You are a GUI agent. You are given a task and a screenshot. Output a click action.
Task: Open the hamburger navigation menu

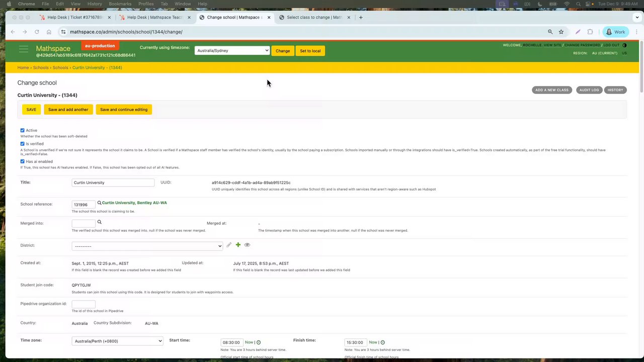click(24, 49)
